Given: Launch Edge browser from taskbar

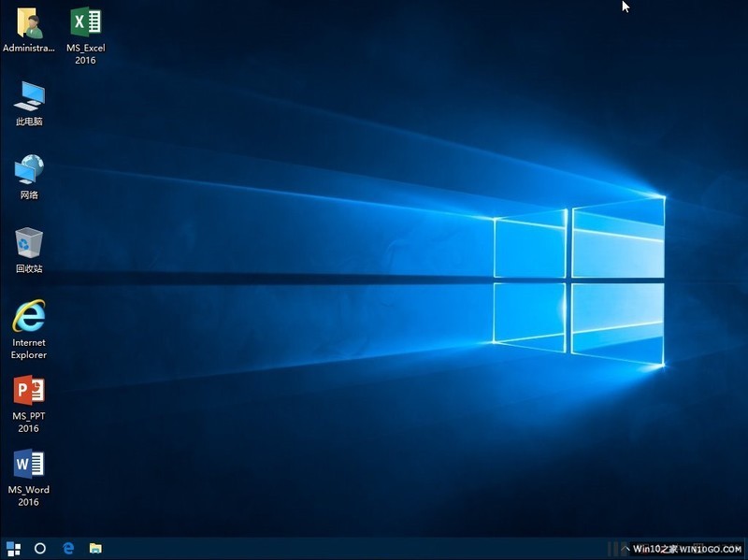Looking at the screenshot, I should pyautogui.click(x=68, y=549).
